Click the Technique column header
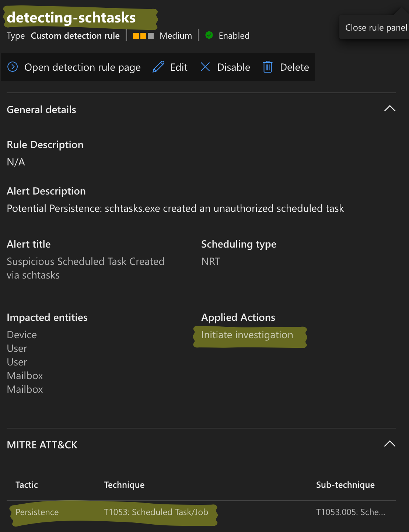409x532 pixels. click(x=124, y=484)
